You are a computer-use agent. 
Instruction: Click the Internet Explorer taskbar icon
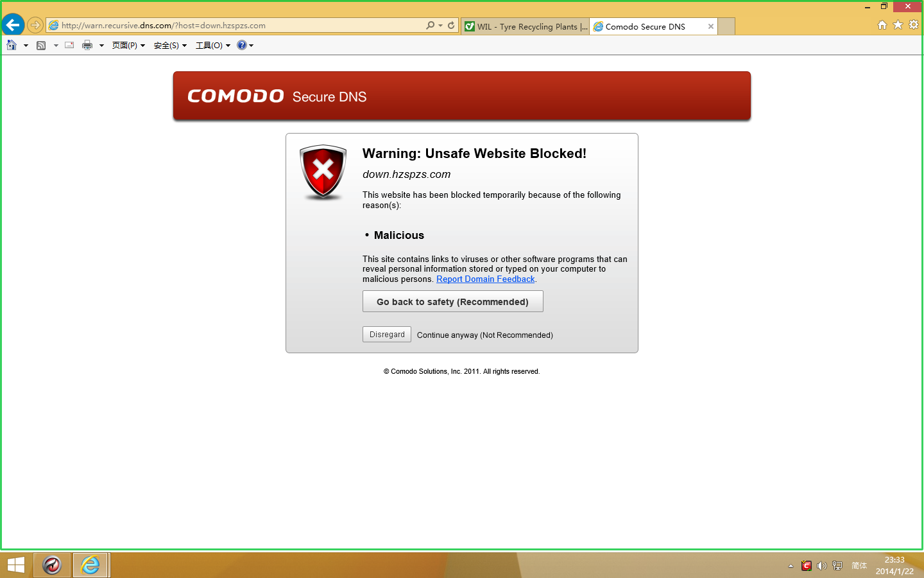point(90,565)
